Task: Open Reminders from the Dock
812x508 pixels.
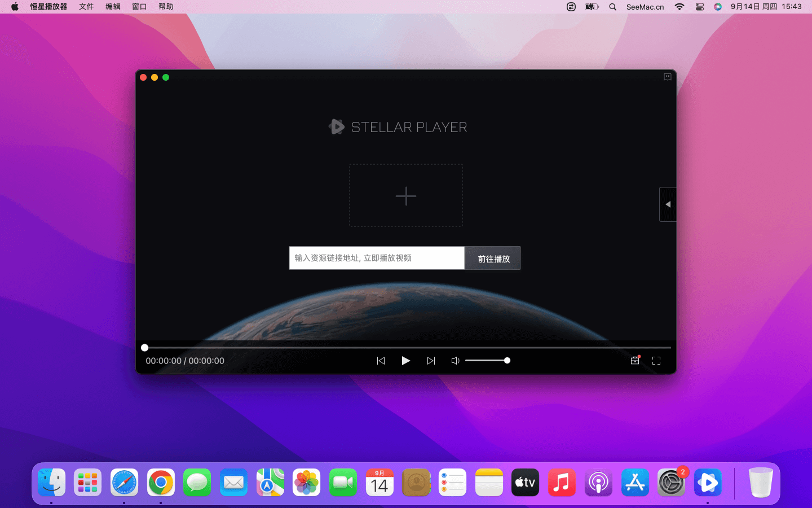Action: [452, 483]
